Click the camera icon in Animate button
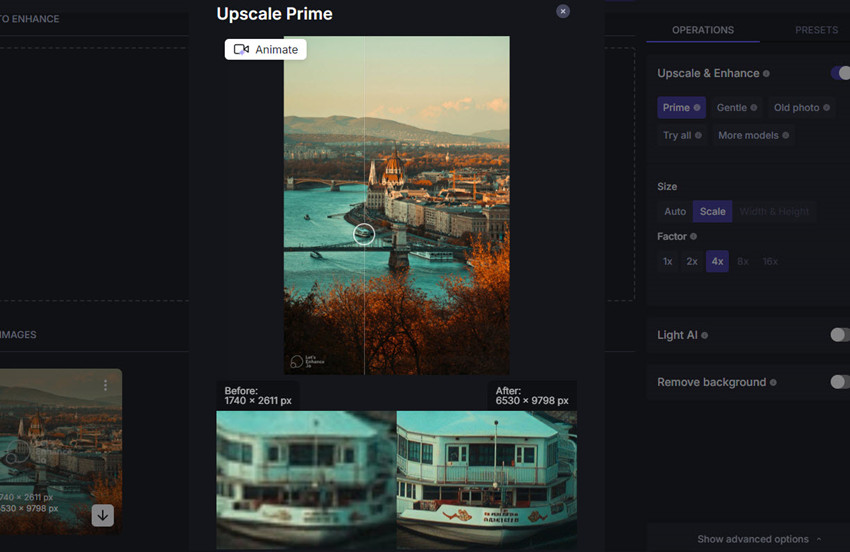This screenshot has height=552, width=850. point(241,49)
